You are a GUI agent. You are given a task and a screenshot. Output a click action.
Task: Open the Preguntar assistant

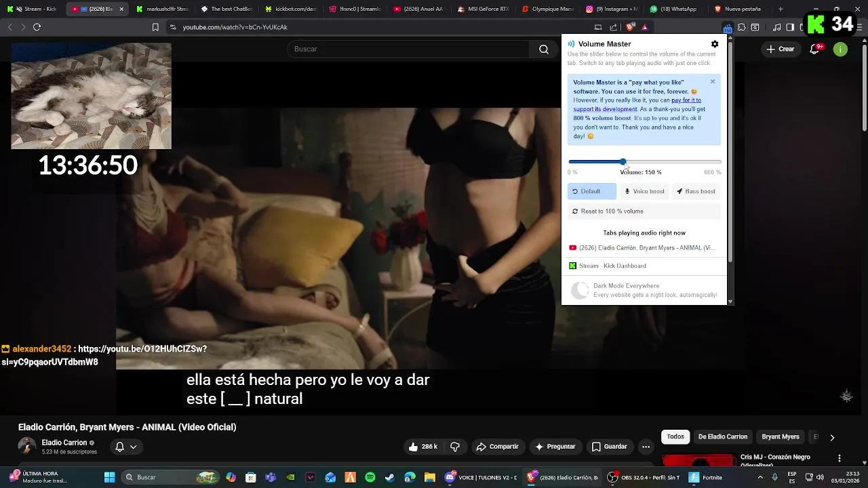tap(555, 447)
